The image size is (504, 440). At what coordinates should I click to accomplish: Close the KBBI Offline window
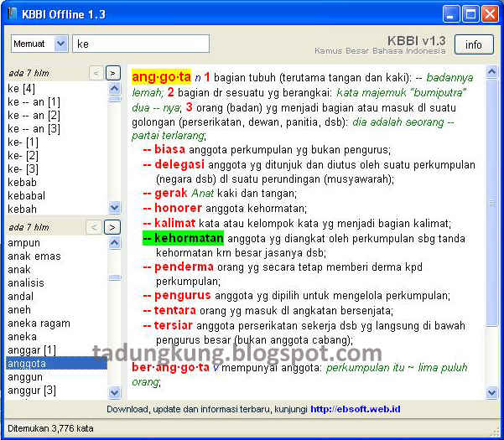(x=490, y=14)
